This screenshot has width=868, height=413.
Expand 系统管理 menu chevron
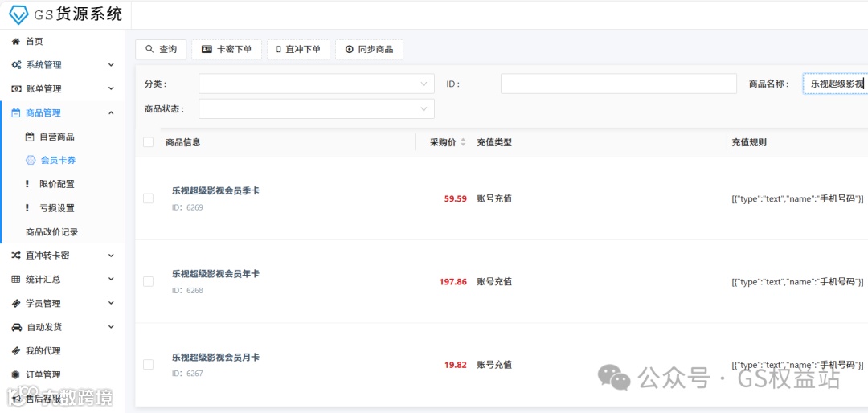point(111,65)
